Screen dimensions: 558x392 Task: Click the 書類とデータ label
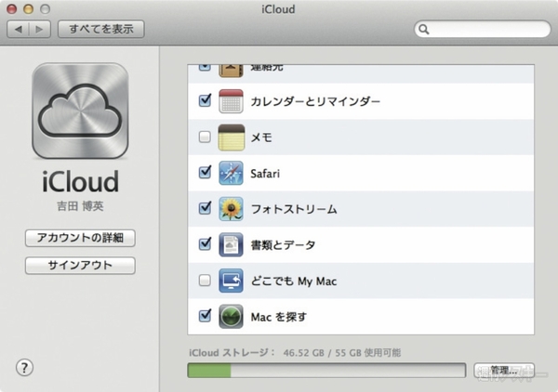[x=283, y=245]
